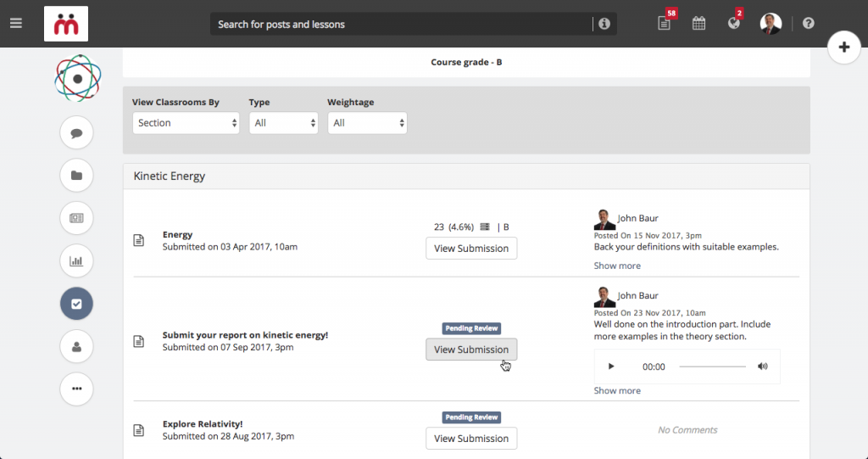Click View Submission for Energy
Image resolution: width=868 pixels, height=459 pixels.
471,249
